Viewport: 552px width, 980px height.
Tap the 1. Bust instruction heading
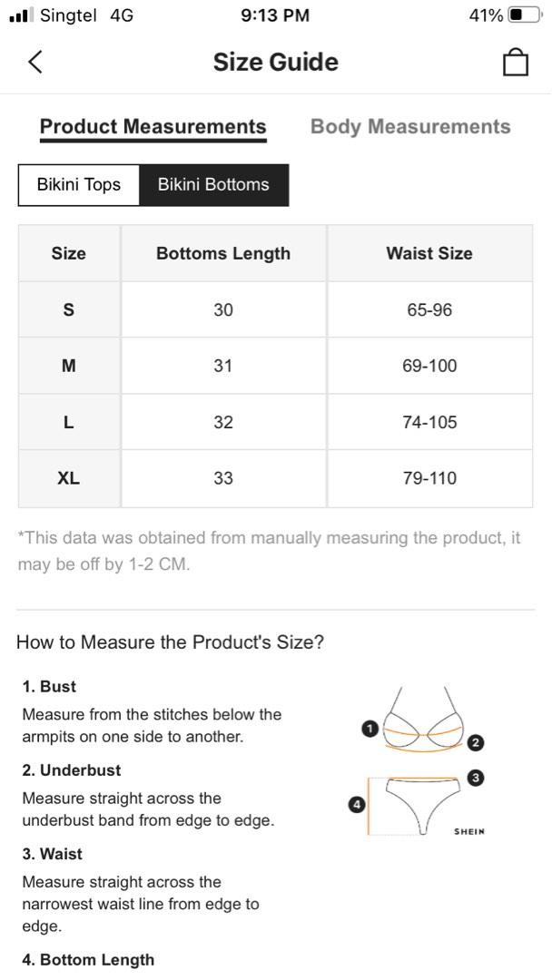(49, 687)
